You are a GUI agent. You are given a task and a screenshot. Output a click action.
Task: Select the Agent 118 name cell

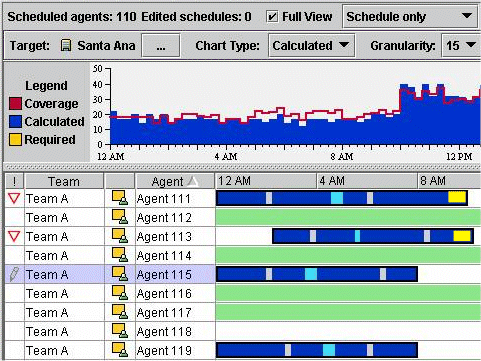tap(175, 332)
